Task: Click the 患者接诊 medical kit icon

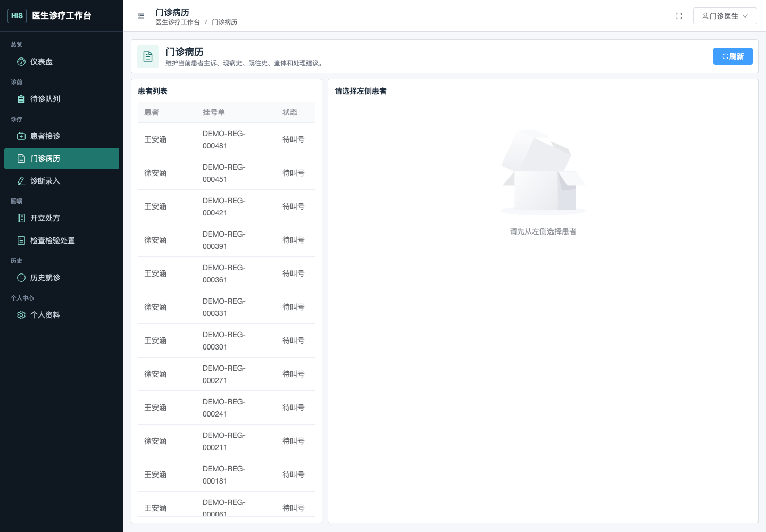Action: tap(21, 136)
